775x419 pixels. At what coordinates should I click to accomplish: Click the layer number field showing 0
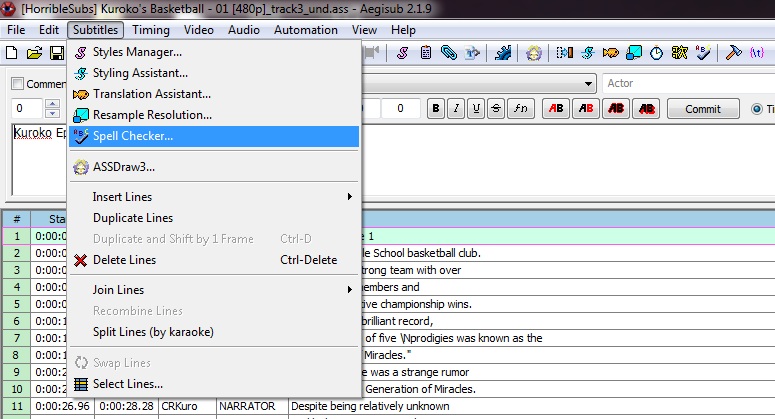(x=27, y=108)
